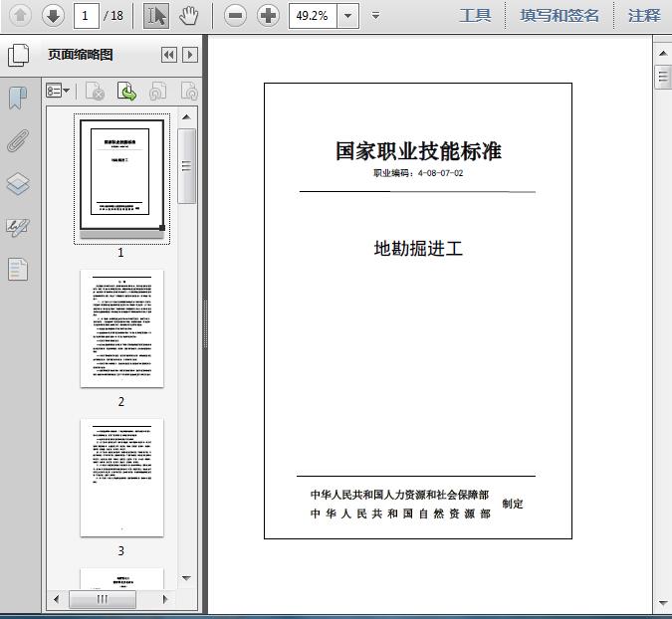
Task: Select partially visible page 4 thumbnail
Action: point(121,578)
